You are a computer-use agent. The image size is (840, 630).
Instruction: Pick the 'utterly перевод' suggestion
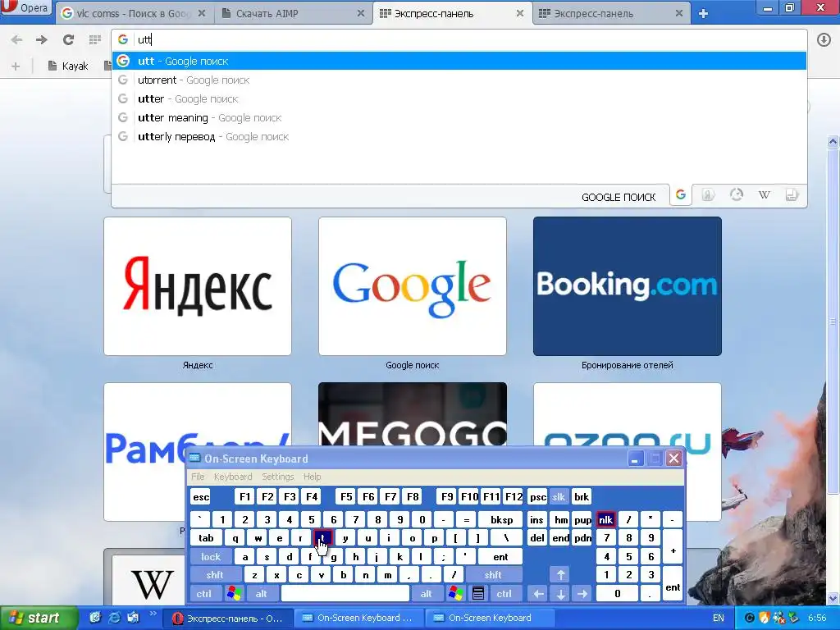[459, 137]
